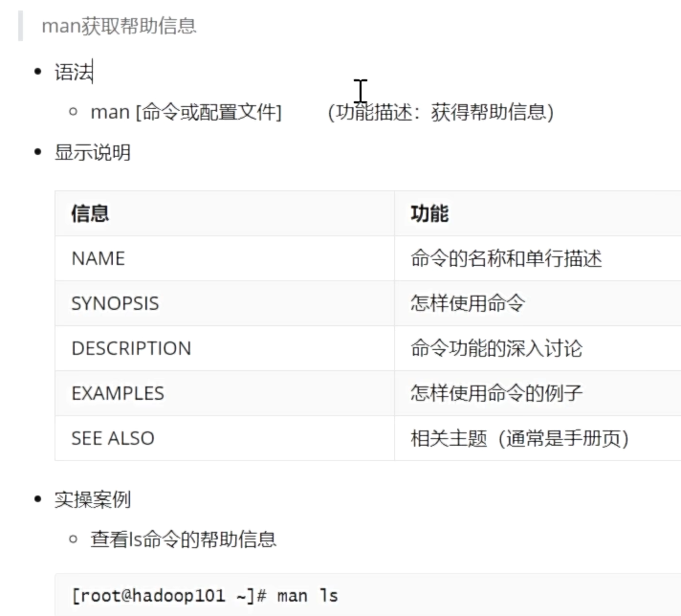681x616 pixels.
Task: Click the '(功能描述：获得帮助信息)' text
Action: 440,112
